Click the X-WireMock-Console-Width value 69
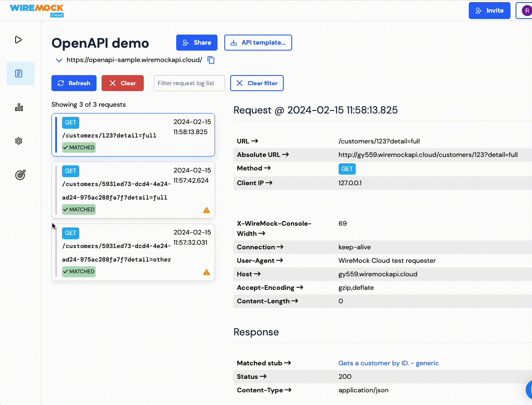The height and width of the screenshot is (405, 532). [343, 224]
